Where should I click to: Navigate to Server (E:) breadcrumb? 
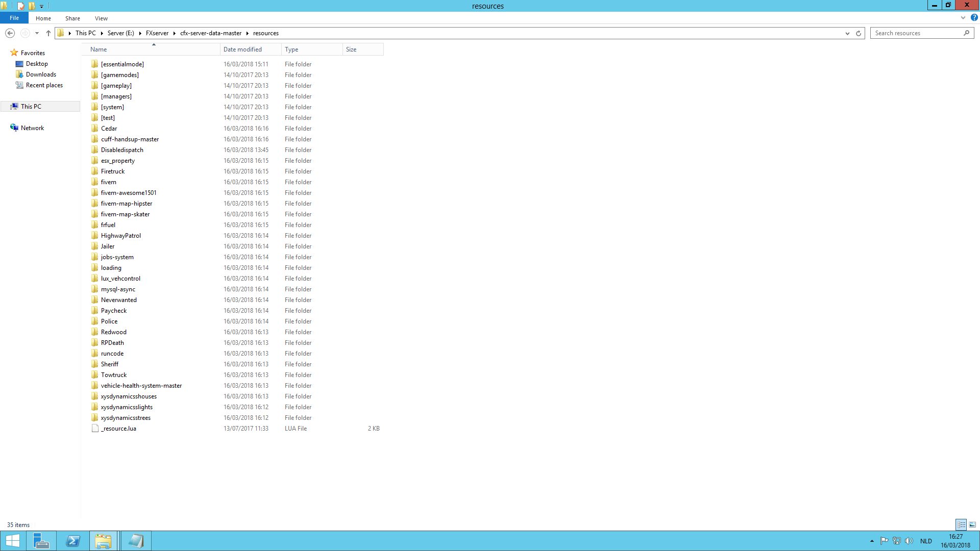[121, 33]
